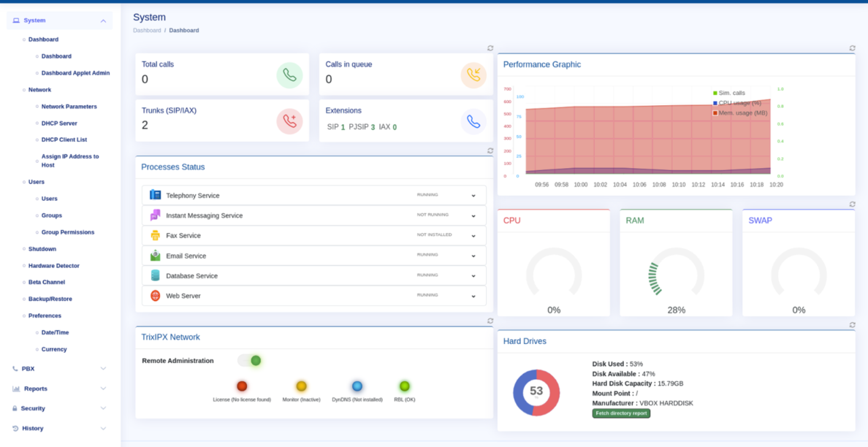Toggle the Remote Administration switch
Viewport: 868px width, 447px height.
250,360
